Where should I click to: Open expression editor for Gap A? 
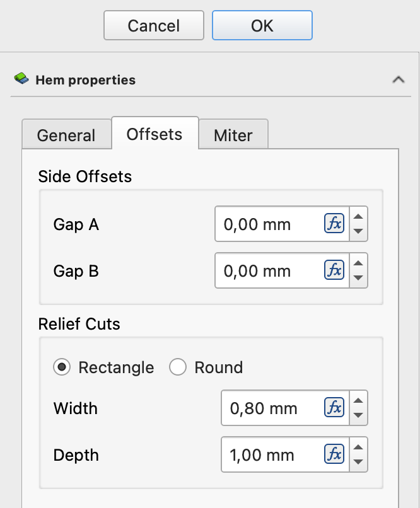[334, 224]
